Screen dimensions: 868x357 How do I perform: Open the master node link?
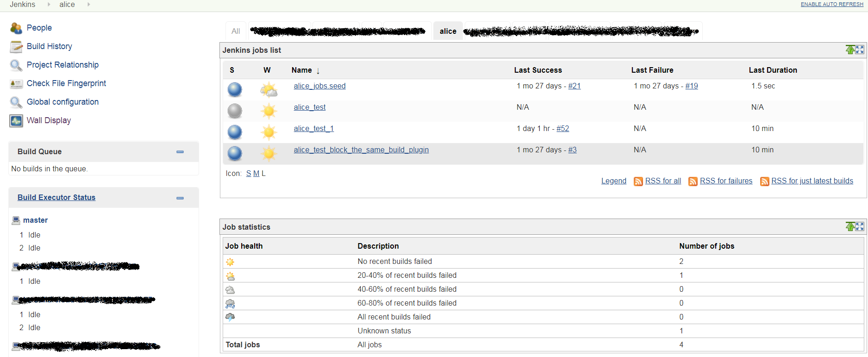click(36, 220)
